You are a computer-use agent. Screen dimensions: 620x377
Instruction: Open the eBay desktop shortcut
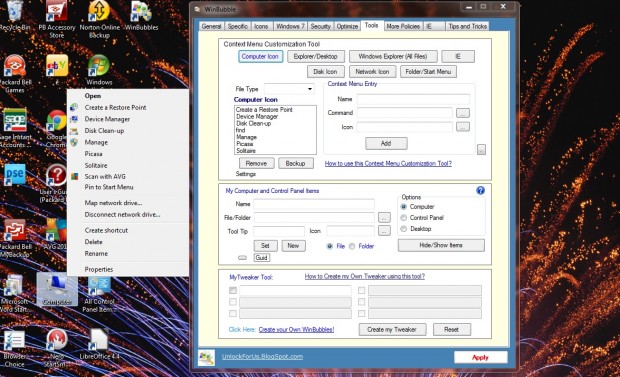(x=57, y=70)
